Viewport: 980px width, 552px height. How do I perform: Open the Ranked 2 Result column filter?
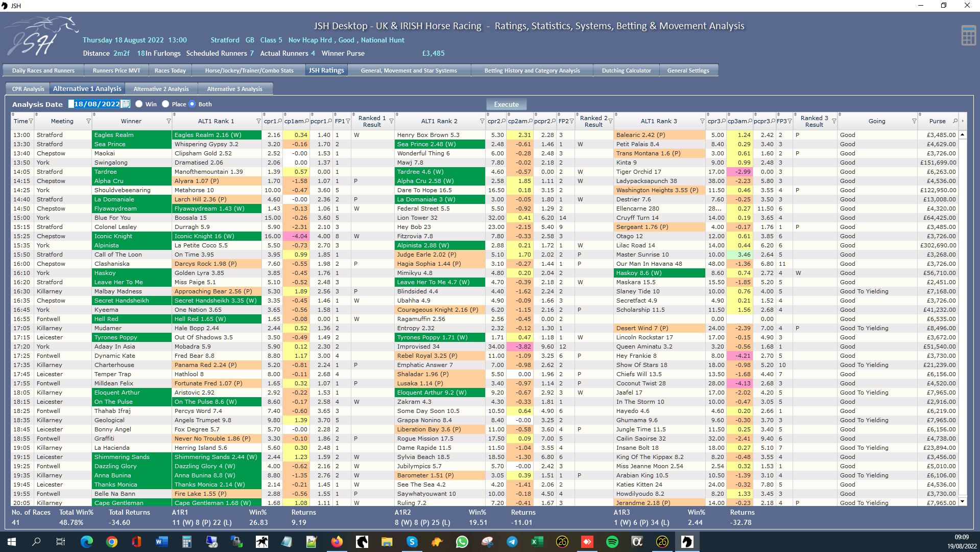pyautogui.click(x=610, y=121)
